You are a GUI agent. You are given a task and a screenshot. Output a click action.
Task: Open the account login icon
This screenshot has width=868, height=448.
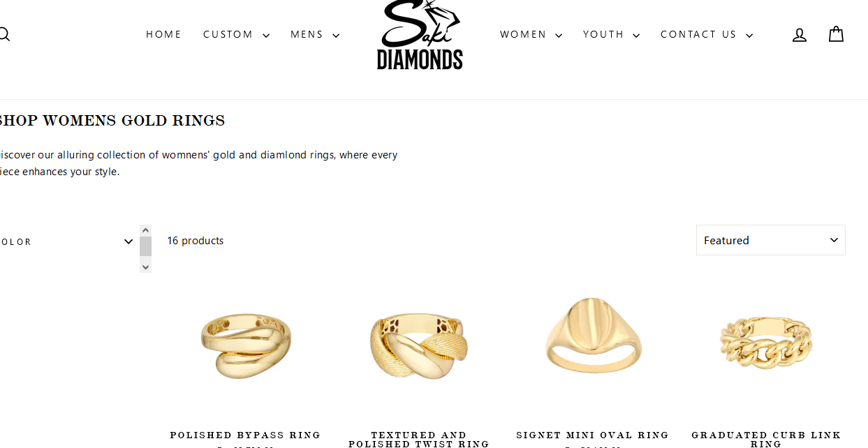click(x=800, y=35)
